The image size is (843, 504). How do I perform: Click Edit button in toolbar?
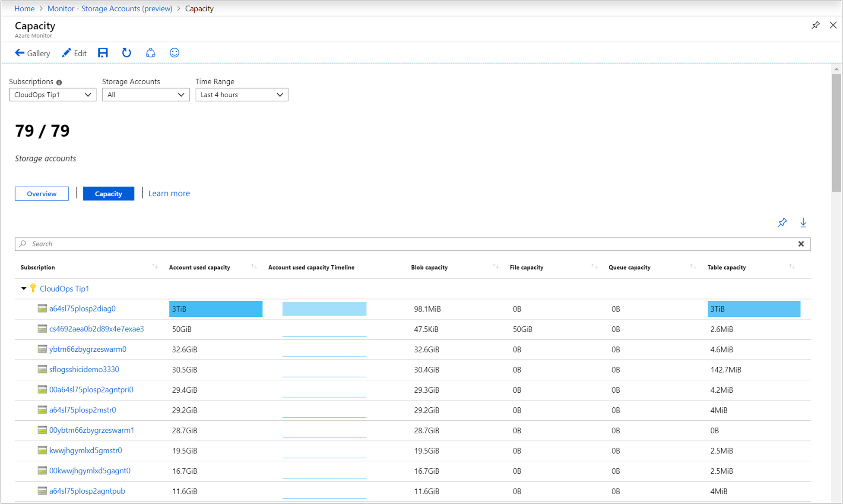pyautogui.click(x=74, y=54)
